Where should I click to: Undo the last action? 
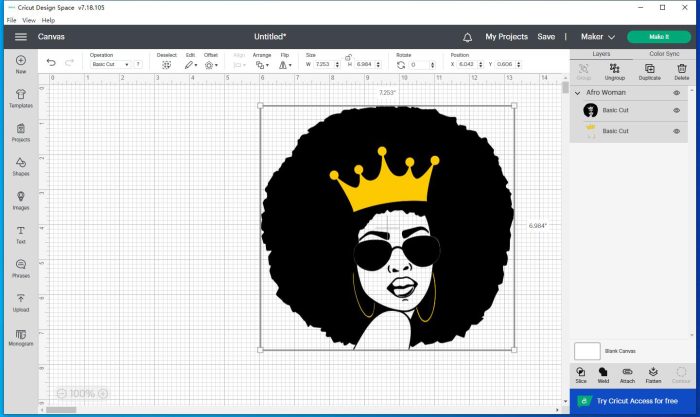pyautogui.click(x=51, y=63)
